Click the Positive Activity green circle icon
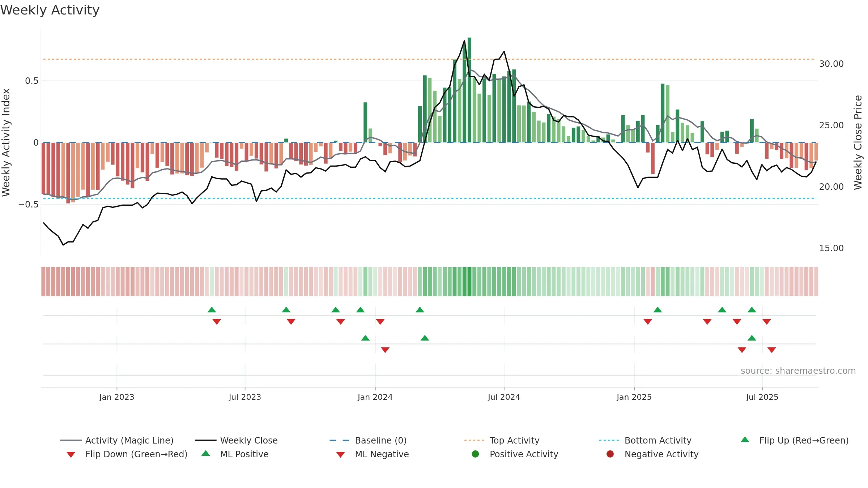 click(x=475, y=454)
